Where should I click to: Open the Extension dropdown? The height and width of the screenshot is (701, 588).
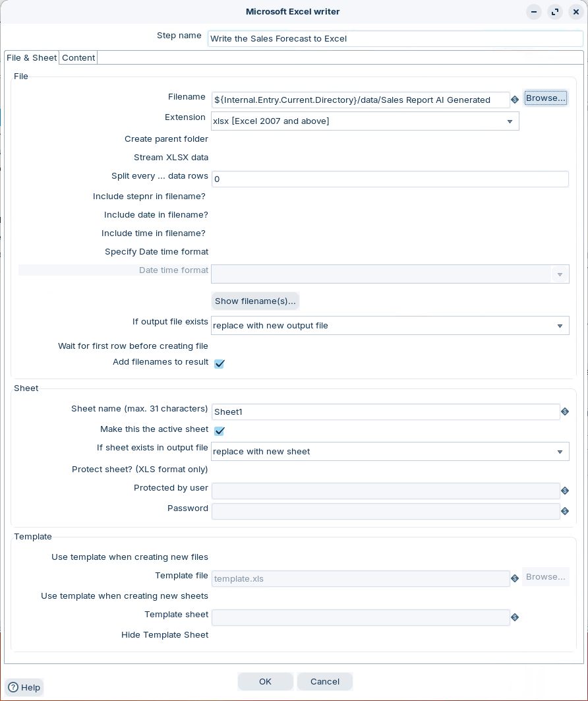(510, 121)
